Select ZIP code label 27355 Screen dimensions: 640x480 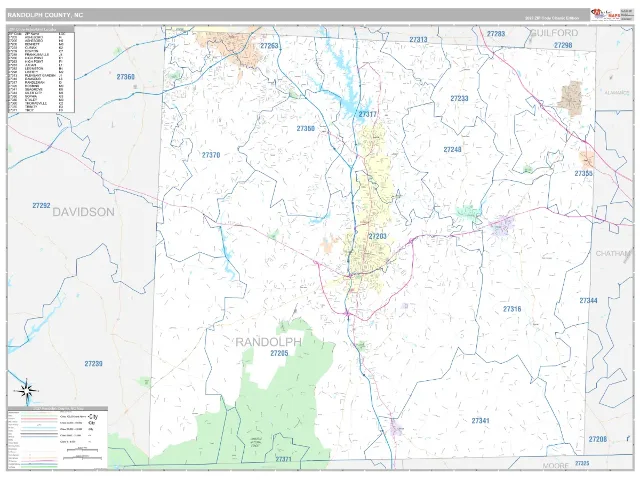[584, 173]
